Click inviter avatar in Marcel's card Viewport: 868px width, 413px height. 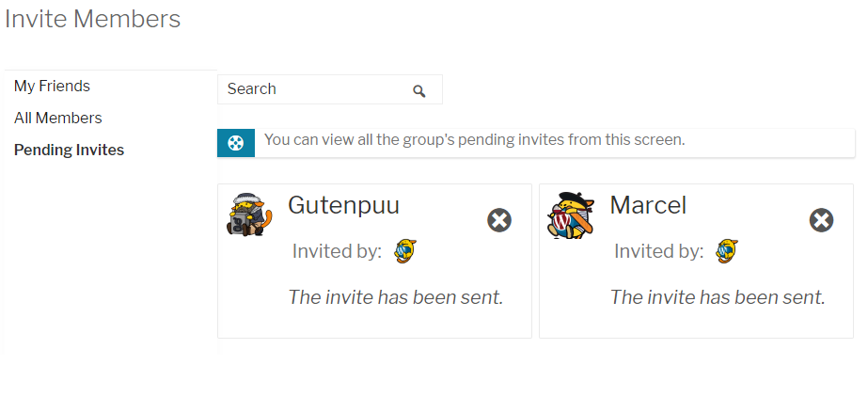tap(727, 251)
